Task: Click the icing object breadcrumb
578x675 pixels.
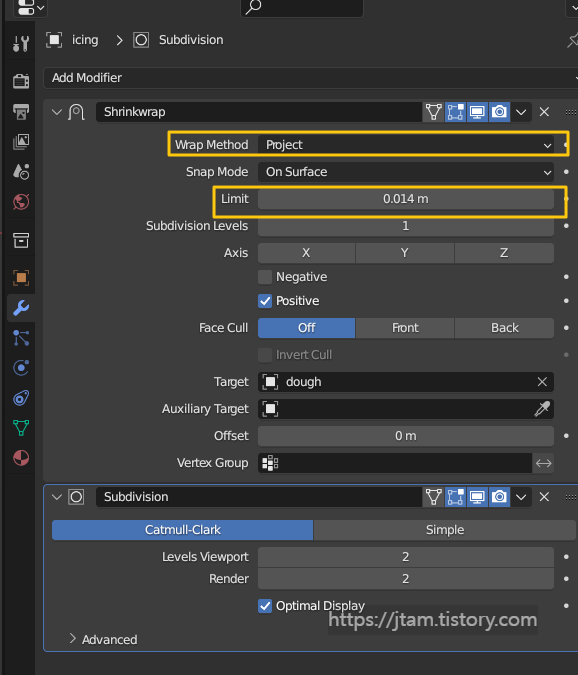Action: [72, 40]
